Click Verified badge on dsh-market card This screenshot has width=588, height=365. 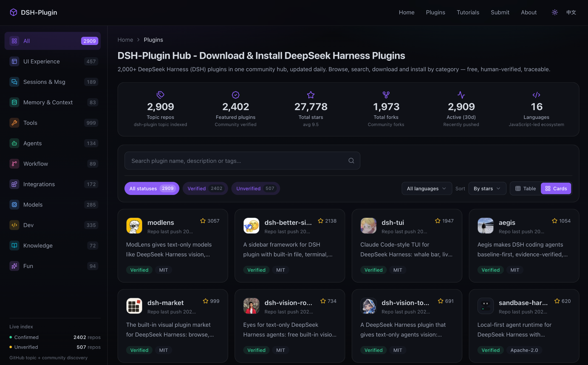(x=139, y=350)
